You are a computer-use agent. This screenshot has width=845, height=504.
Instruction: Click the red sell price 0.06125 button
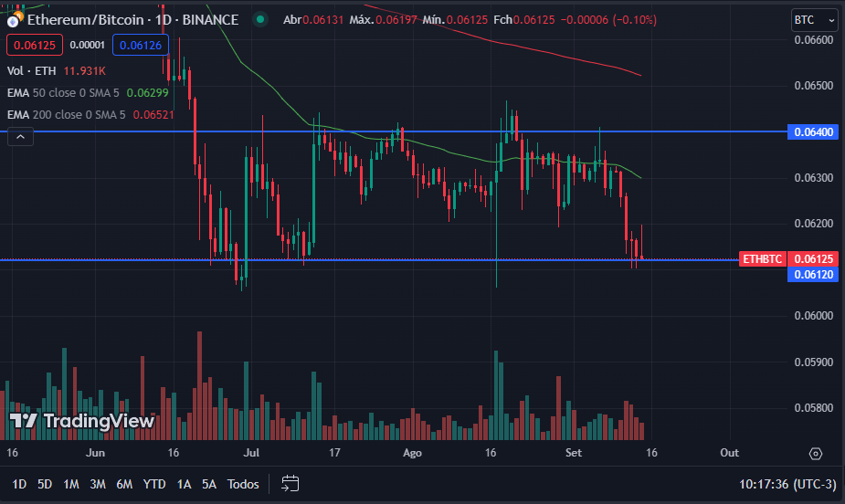[35, 46]
